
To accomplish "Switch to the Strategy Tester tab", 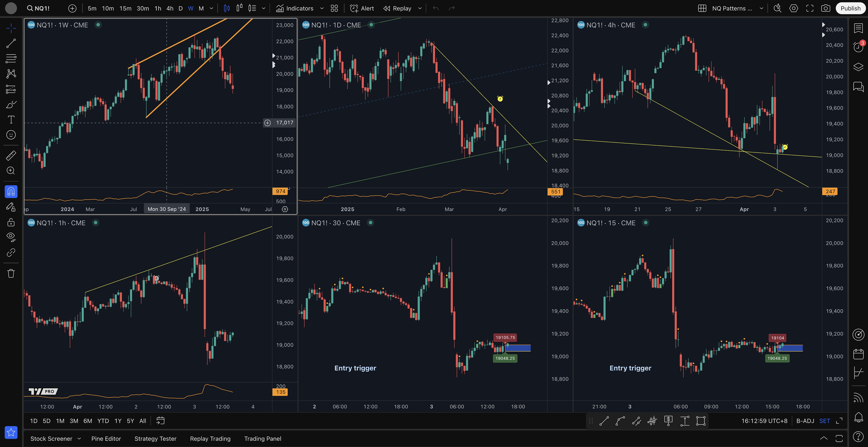I will pos(155,439).
